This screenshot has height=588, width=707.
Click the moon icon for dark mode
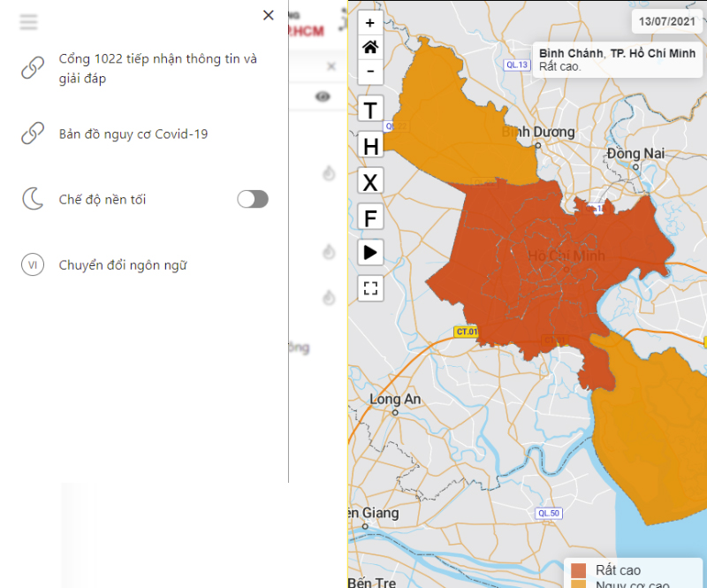coord(33,199)
